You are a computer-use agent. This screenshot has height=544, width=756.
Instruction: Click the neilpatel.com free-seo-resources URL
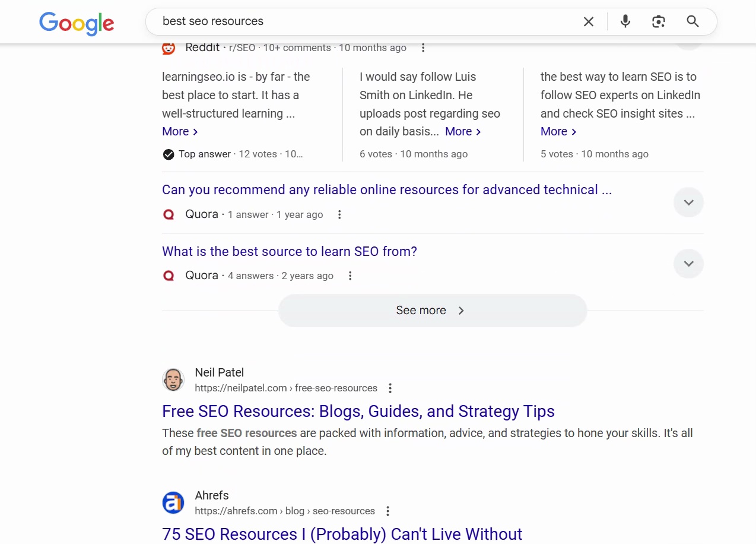pos(286,388)
